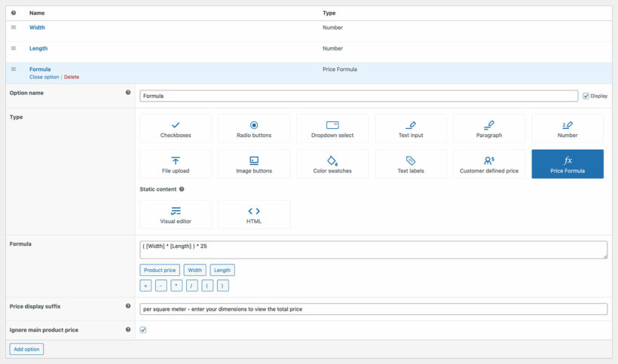The image size is (618, 364).
Task: Click the Close option link
Action: pyautogui.click(x=44, y=77)
